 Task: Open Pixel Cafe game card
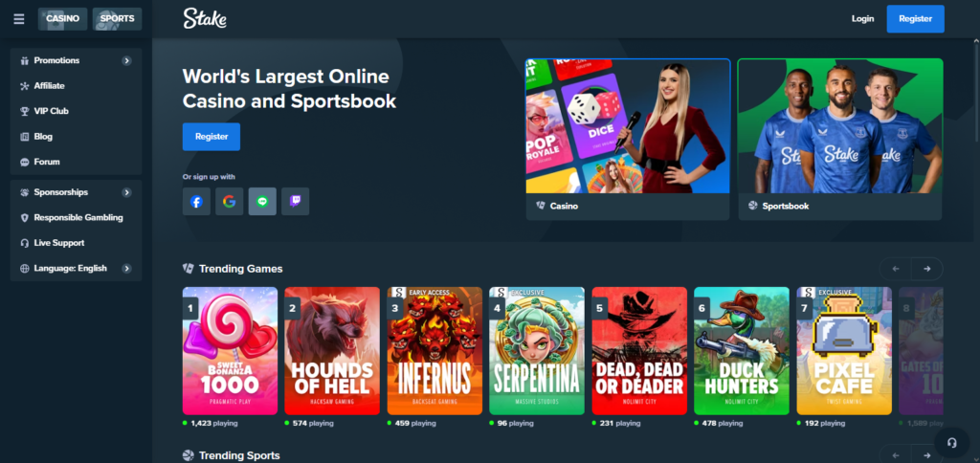click(x=844, y=351)
